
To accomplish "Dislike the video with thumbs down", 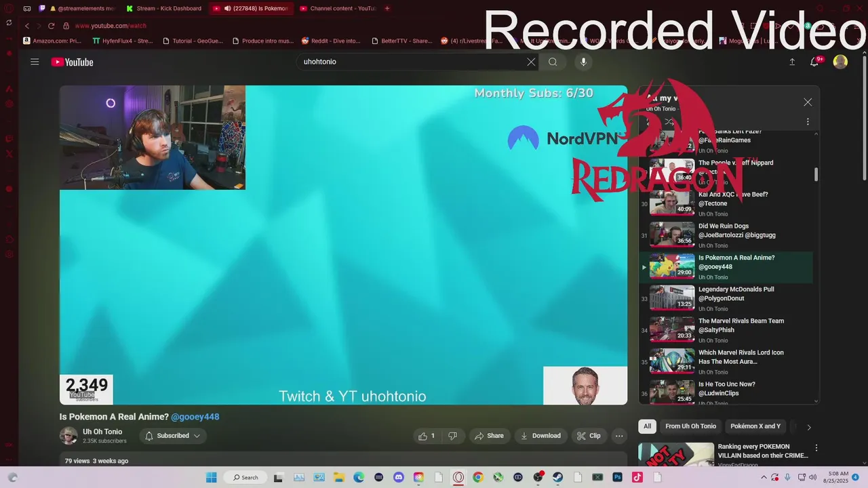I will 452,436.
